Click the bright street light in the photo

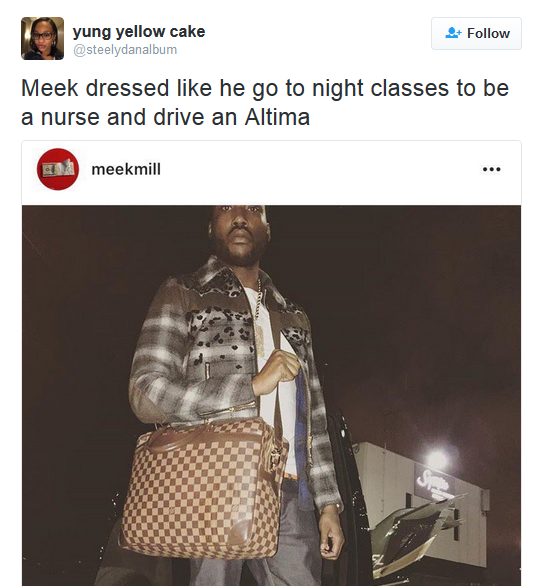438,456
